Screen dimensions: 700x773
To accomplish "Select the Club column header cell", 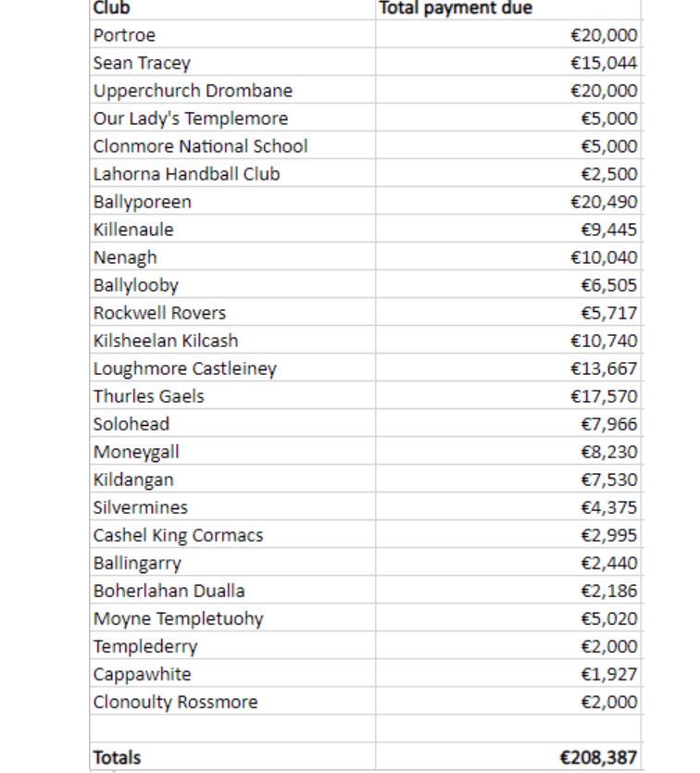I will [232, 9].
